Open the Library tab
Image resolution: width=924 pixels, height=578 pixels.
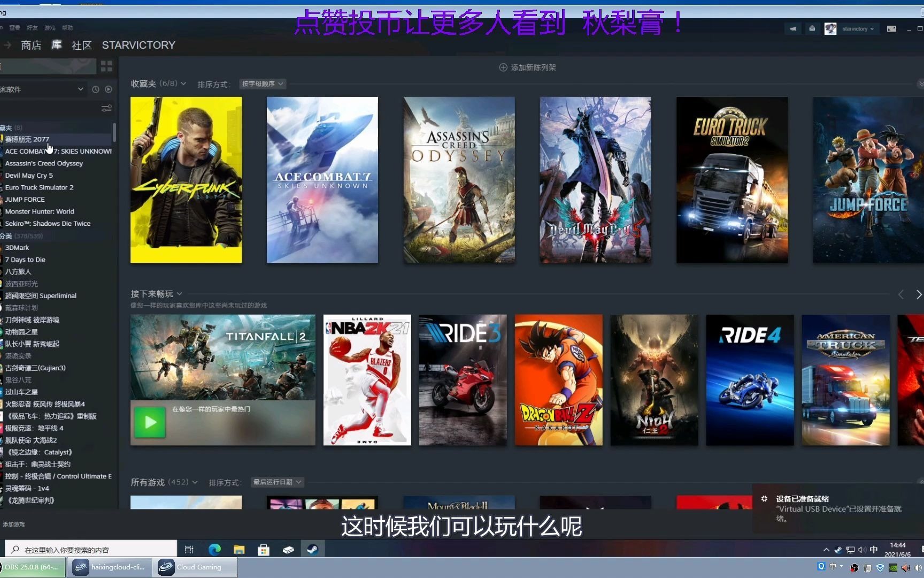pyautogui.click(x=57, y=45)
